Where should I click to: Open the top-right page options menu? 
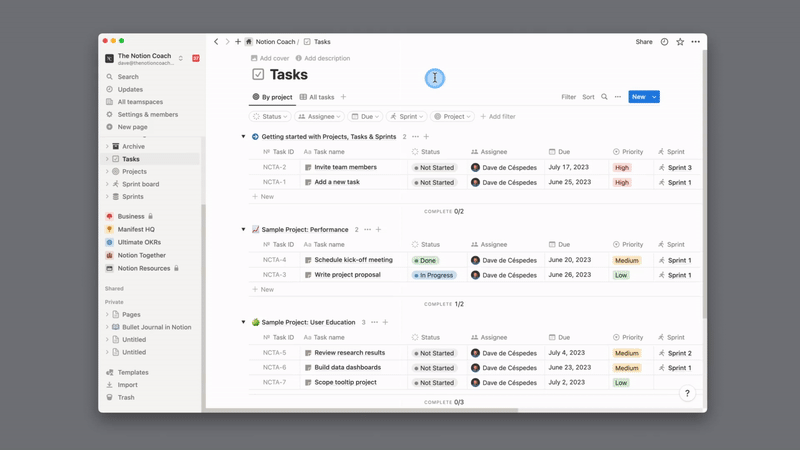[x=695, y=42]
